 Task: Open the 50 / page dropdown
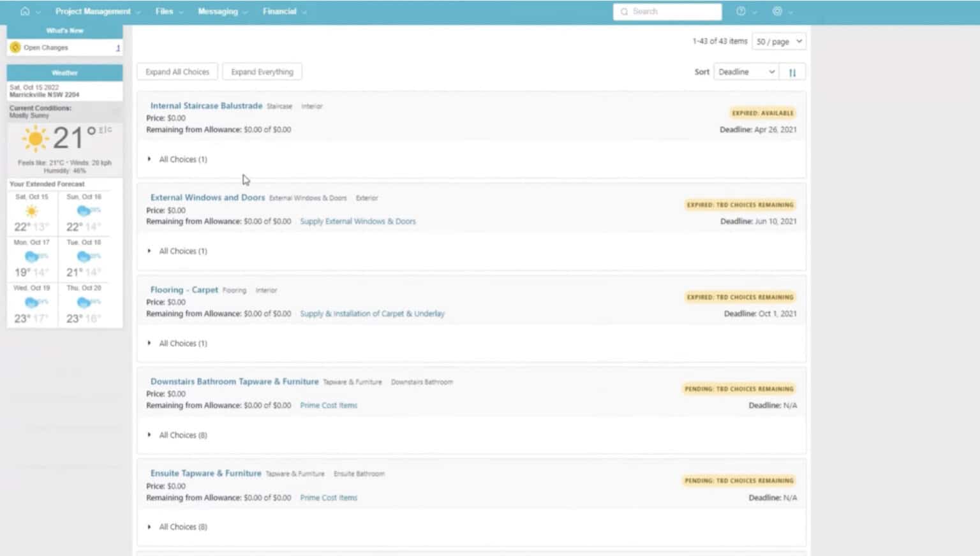pos(779,41)
